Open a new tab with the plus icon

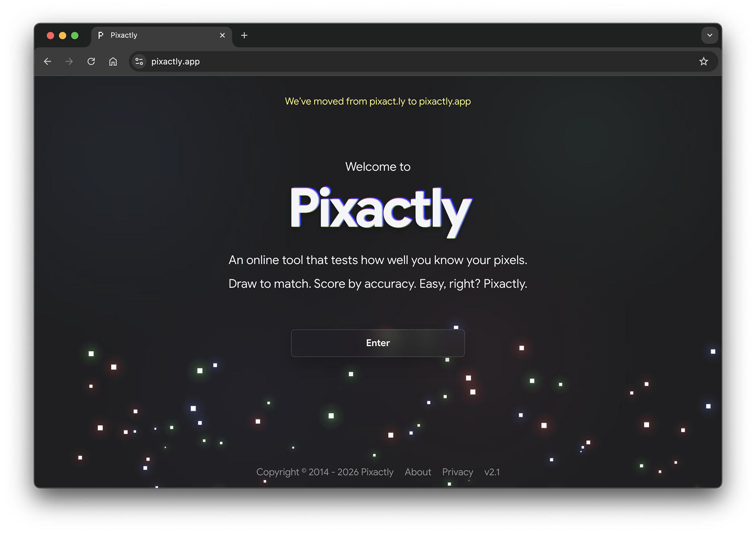point(244,35)
